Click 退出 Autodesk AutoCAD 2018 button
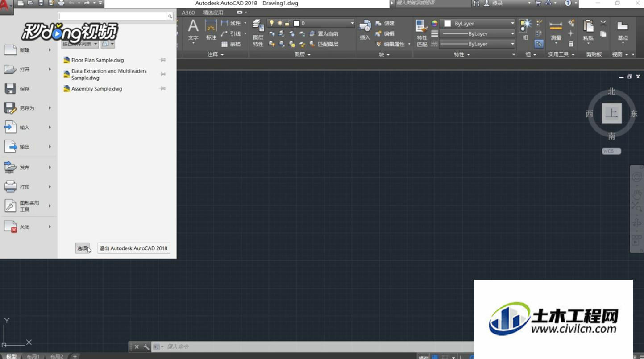Viewport: 644px width, 359px height. 134,248
